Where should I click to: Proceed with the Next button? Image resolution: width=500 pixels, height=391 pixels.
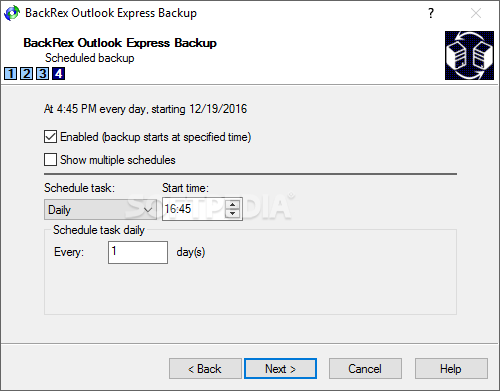pos(280,369)
